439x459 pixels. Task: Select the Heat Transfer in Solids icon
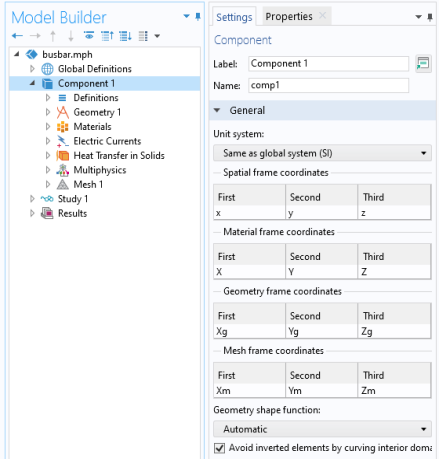[62, 156]
